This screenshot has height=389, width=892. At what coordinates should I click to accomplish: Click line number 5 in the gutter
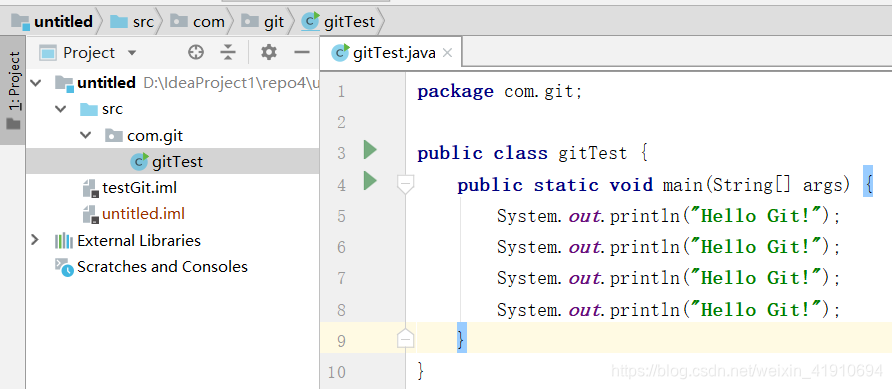pyautogui.click(x=341, y=216)
